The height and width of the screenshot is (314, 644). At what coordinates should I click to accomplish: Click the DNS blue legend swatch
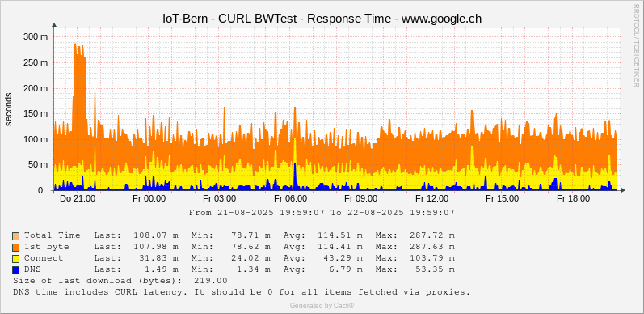[16, 270]
